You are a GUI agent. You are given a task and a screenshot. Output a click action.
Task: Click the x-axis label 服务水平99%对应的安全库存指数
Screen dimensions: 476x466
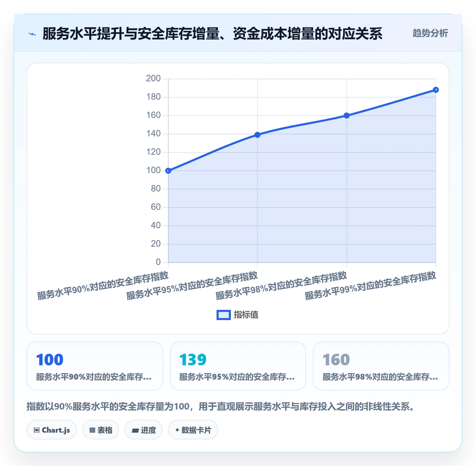pos(370,286)
